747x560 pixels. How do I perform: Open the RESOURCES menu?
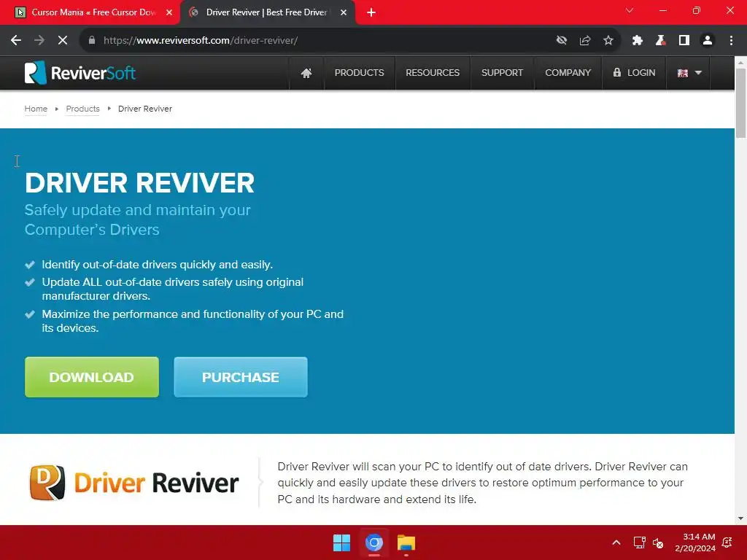433,73
